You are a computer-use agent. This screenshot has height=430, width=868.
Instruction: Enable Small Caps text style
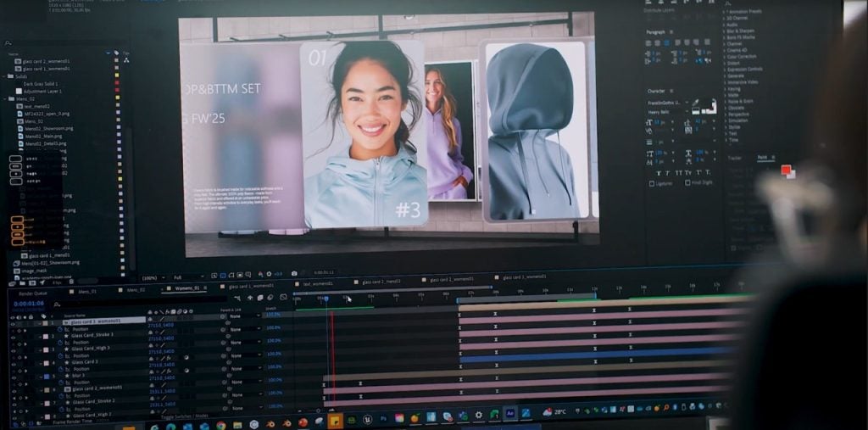[x=688, y=173]
